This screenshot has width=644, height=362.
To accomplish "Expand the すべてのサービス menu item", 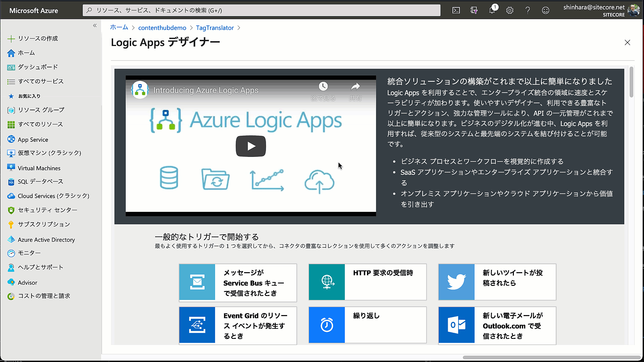I will [x=40, y=81].
